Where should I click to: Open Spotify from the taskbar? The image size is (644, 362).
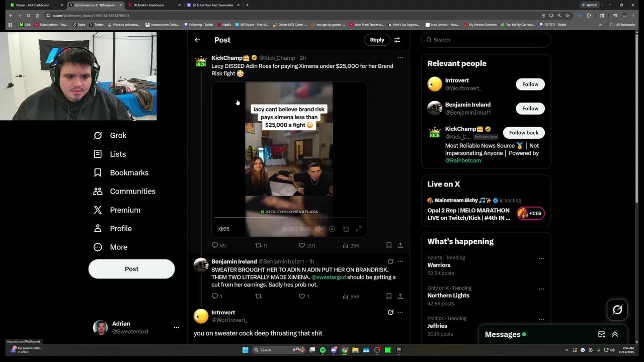coord(323,350)
